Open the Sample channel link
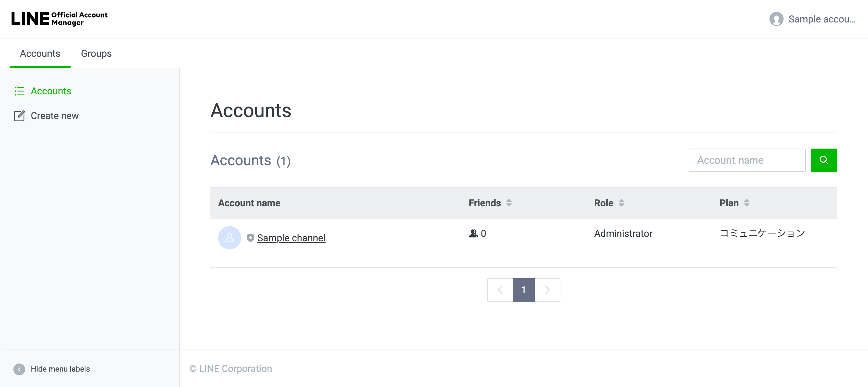This screenshot has height=387, width=868. [x=291, y=238]
